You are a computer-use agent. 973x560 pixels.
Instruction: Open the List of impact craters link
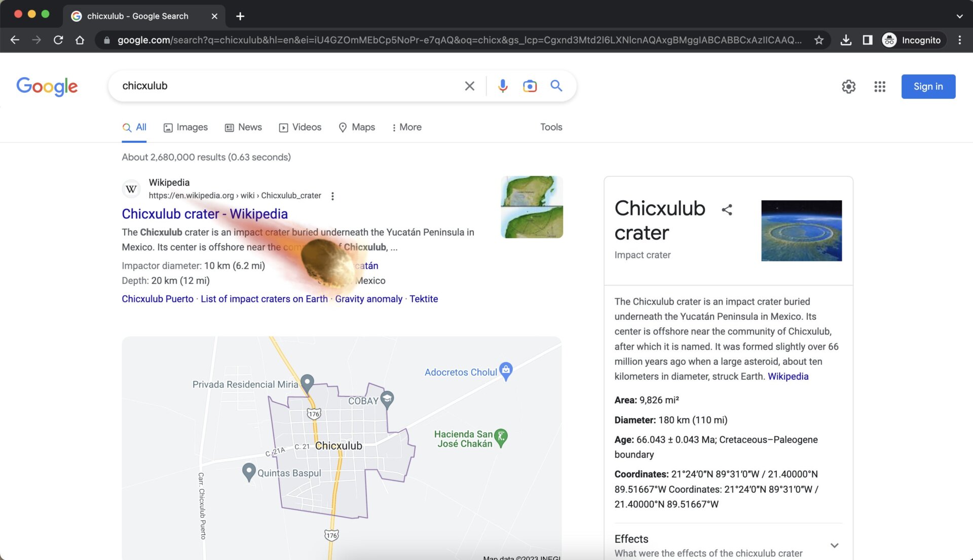tap(264, 298)
